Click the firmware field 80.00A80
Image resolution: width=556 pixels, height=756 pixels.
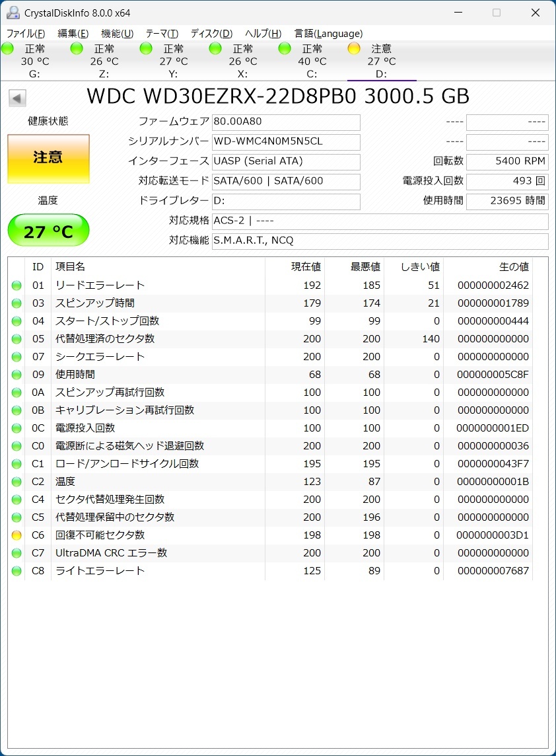(x=286, y=122)
